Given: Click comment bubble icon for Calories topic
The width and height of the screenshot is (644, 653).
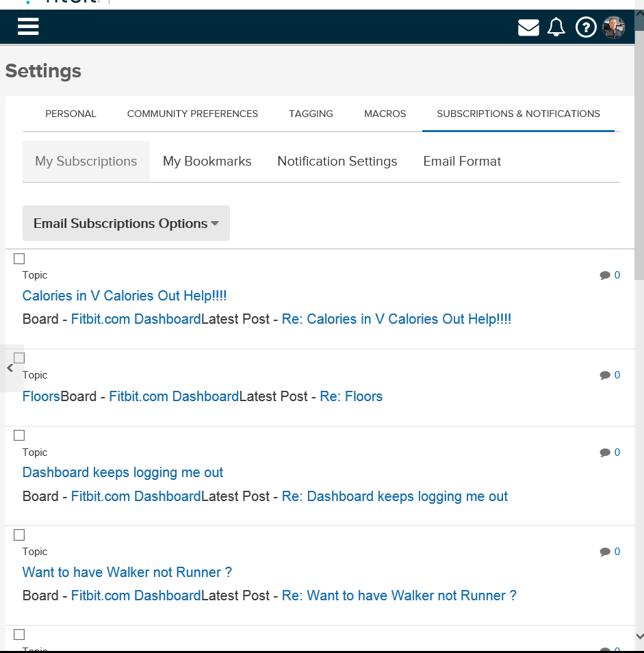Looking at the screenshot, I should (605, 276).
